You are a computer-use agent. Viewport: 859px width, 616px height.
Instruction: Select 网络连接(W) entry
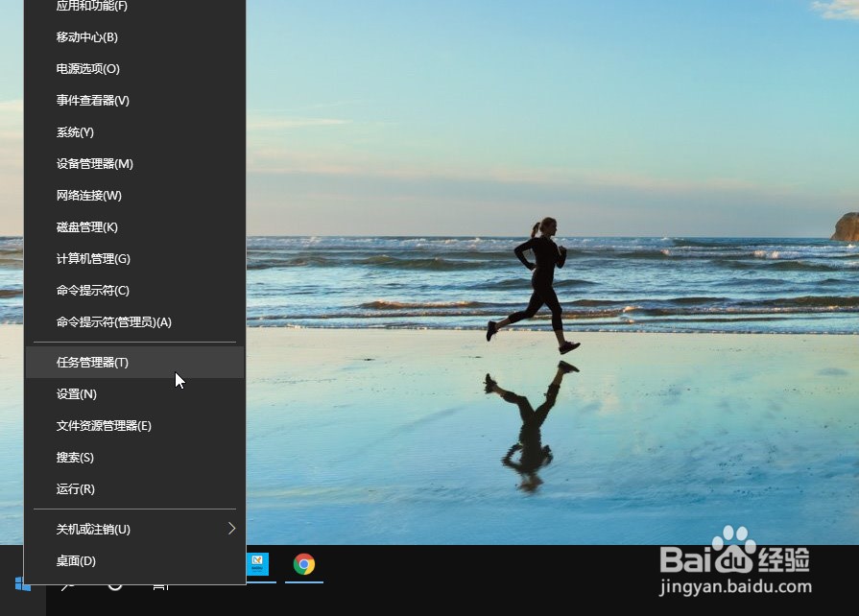point(134,196)
